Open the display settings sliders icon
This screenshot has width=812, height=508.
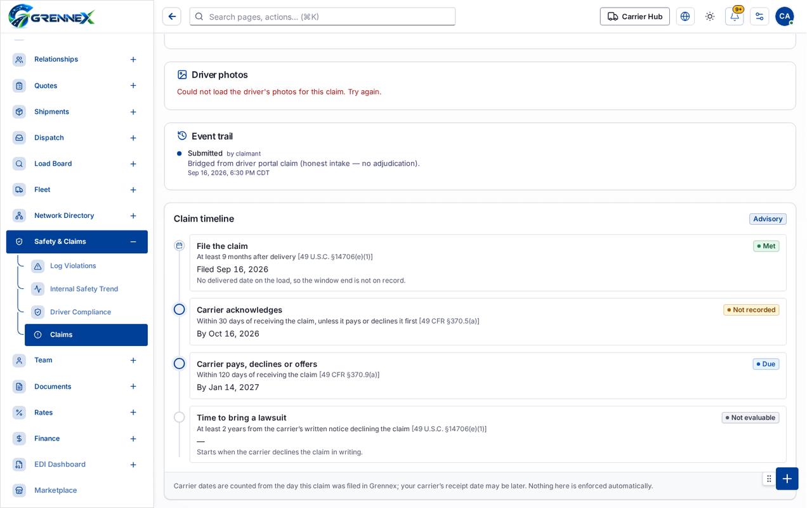(759, 17)
